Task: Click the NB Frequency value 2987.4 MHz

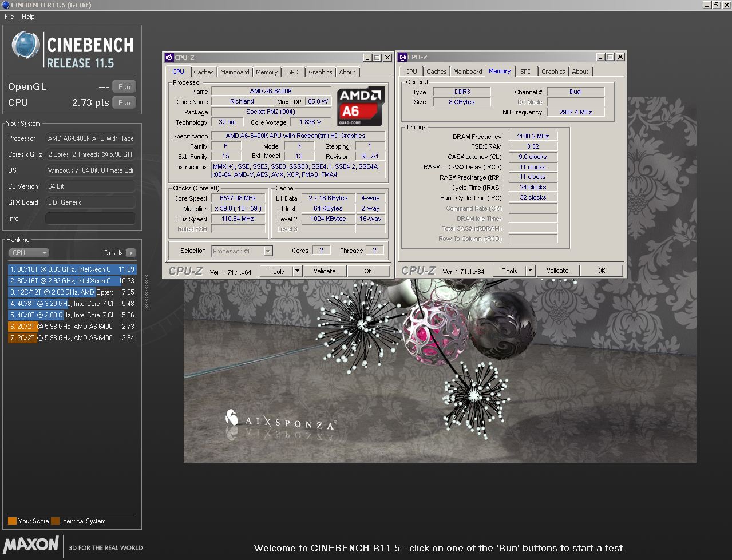Action: click(x=576, y=112)
